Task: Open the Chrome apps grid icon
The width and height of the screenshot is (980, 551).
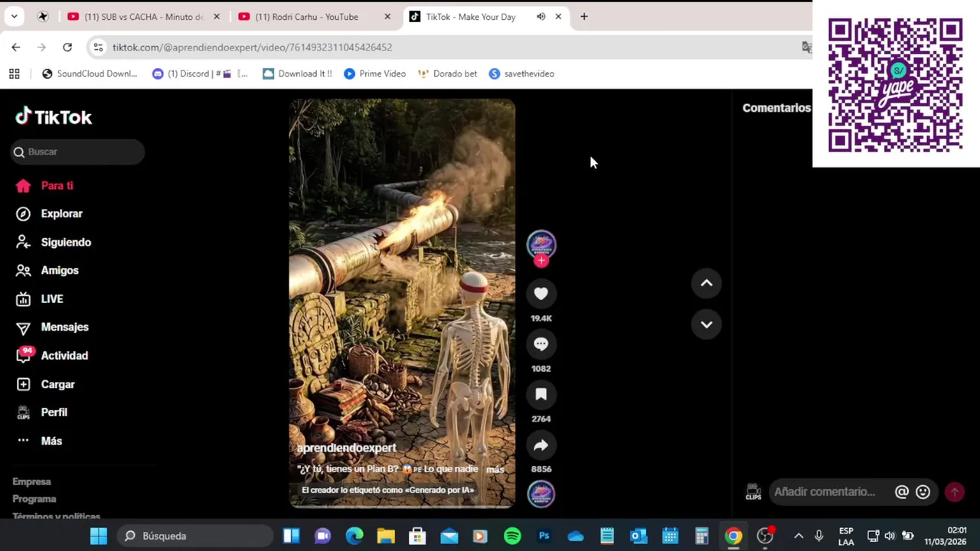Action: click(x=14, y=73)
